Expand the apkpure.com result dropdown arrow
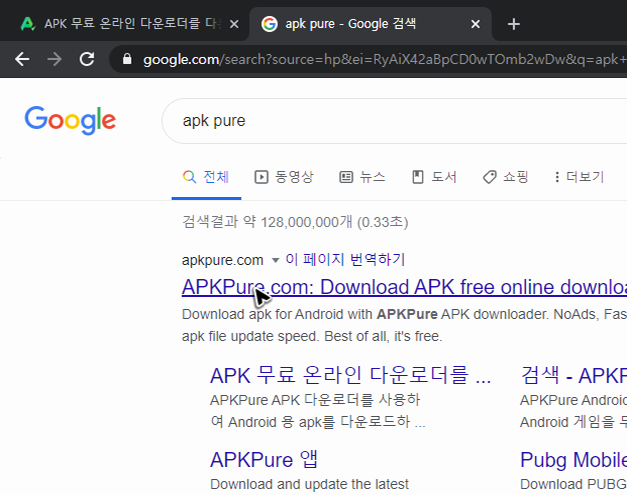The height and width of the screenshot is (495, 627). pos(275,261)
